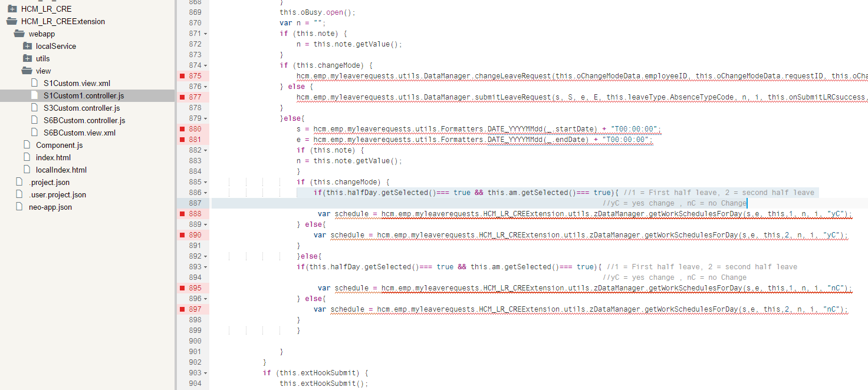This screenshot has height=390, width=868.
Task: Click the file icon beside neo-app.json
Action: (19, 207)
